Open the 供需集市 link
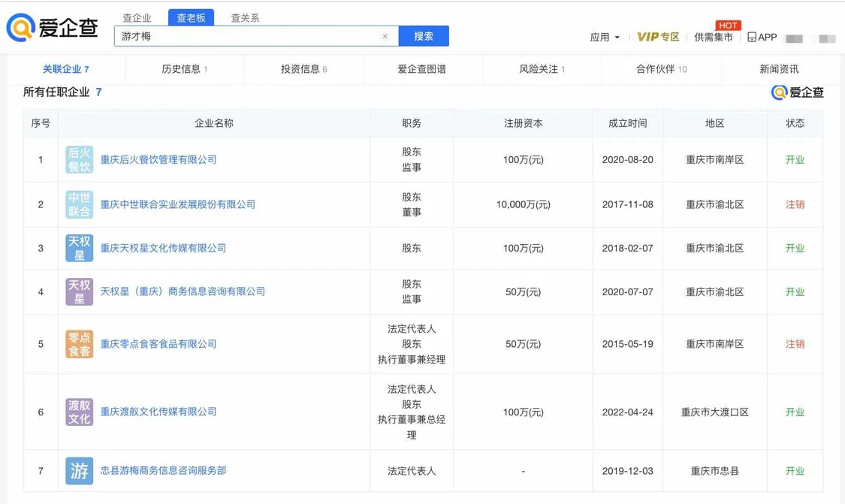The width and height of the screenshot is (845, 504). 714,38
